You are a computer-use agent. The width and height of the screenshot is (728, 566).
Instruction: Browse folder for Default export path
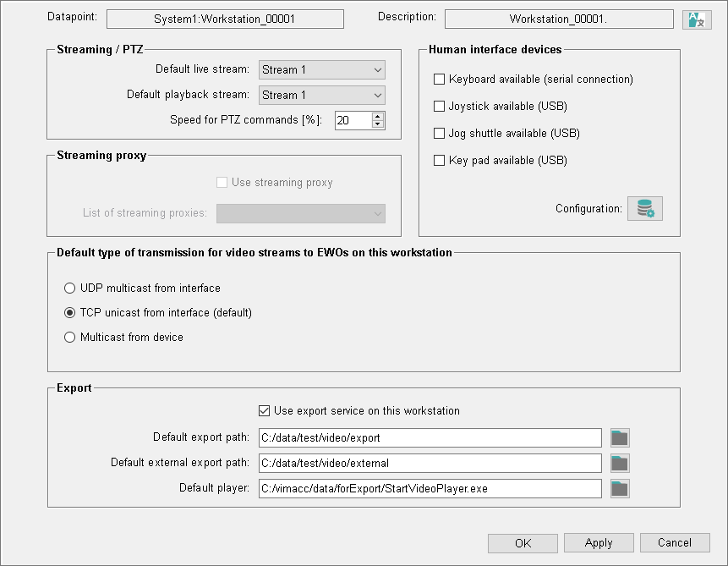coord(620,437)
